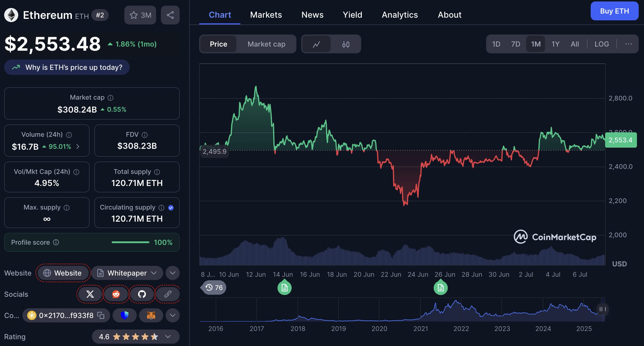Click the MetaMask fox icon
644x346 pixels.
(151, 315)
